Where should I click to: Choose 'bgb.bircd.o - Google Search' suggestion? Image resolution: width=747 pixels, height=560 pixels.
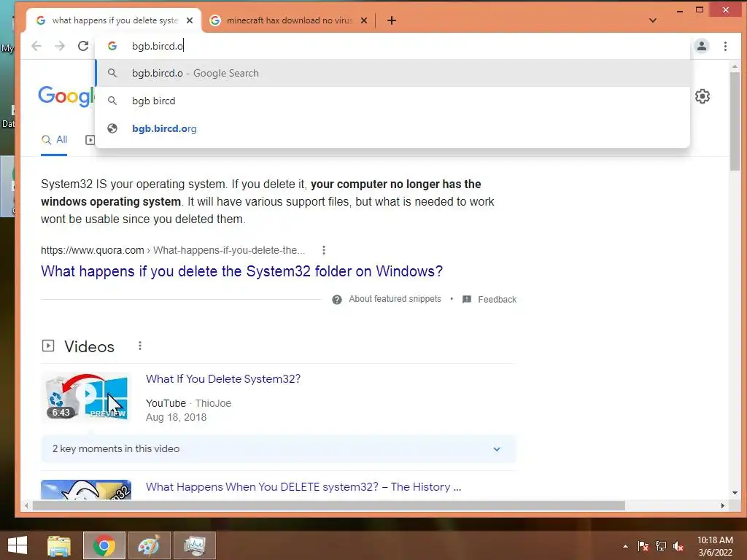coord(392,73)
